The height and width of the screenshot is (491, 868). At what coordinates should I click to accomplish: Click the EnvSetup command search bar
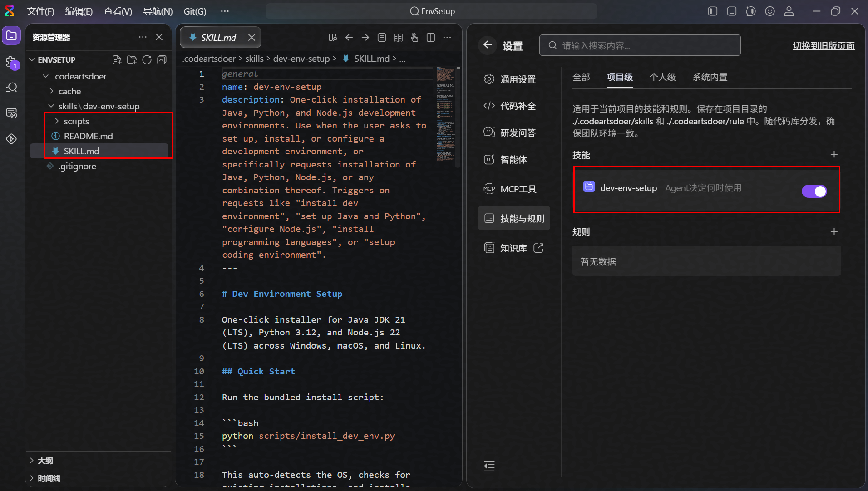click(431, 11)
